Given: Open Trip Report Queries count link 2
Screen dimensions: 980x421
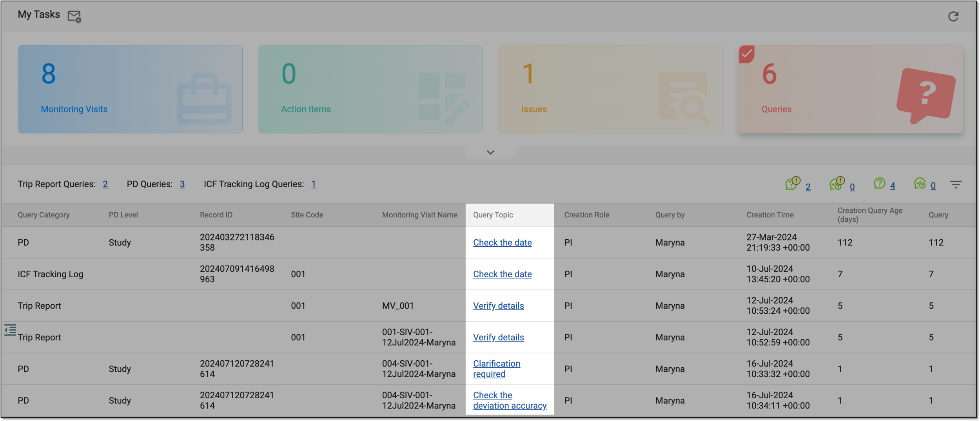Looking at the screenshot, I should [x=105, y=184].
